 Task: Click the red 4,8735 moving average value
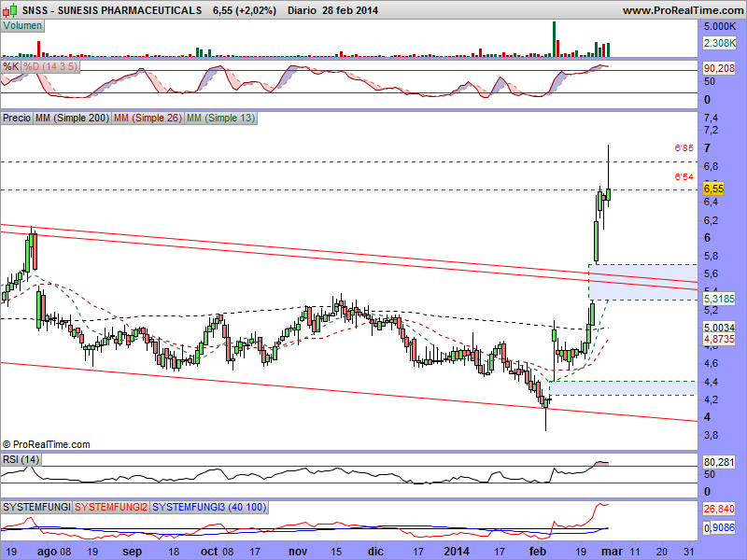pyautogui.click(x=719, y=340)
